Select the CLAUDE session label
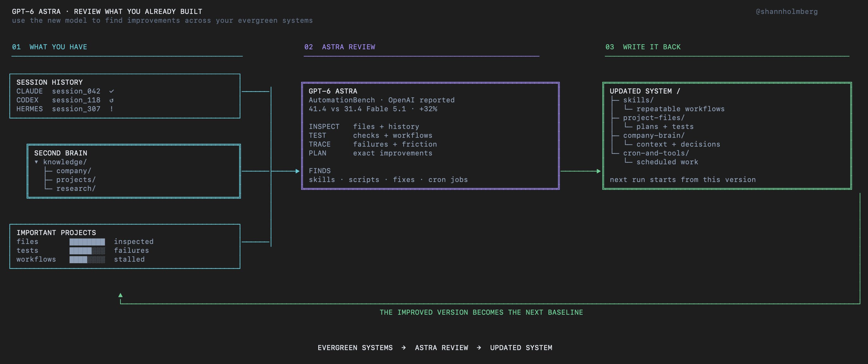 click(30, 91)
